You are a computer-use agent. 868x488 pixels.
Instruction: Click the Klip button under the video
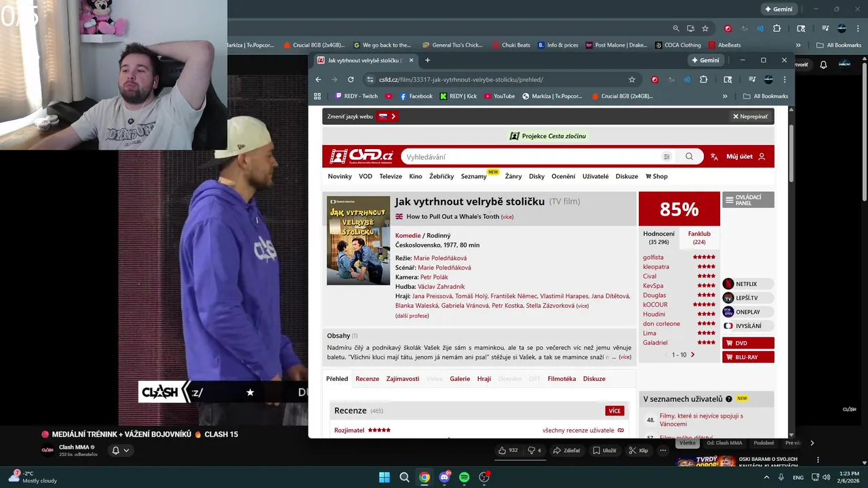coord(638,450)
